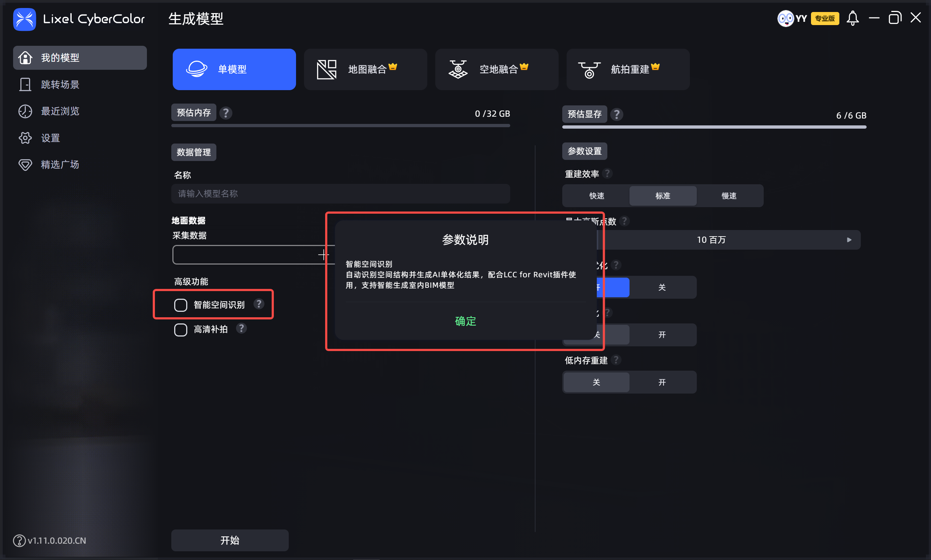Select the 航拍重建 tab
931x560 pixels.
pos(628,69)
